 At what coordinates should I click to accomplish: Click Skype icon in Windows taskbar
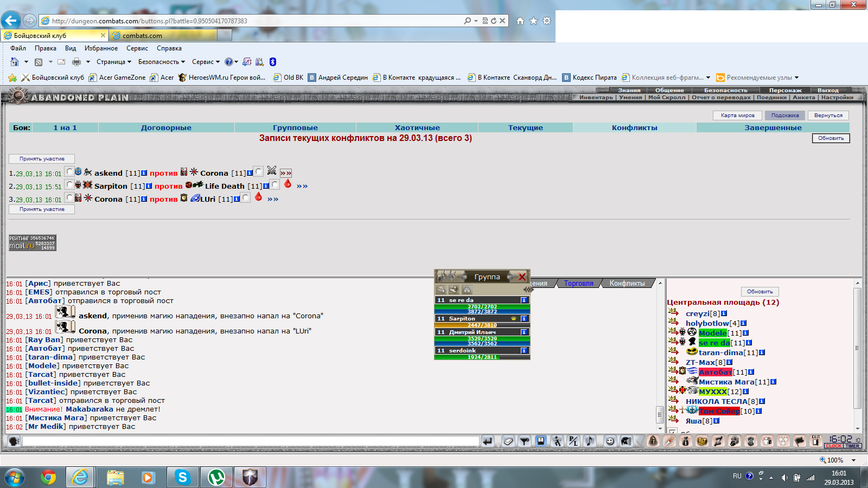pyautogui.click(x=182, y=477)
